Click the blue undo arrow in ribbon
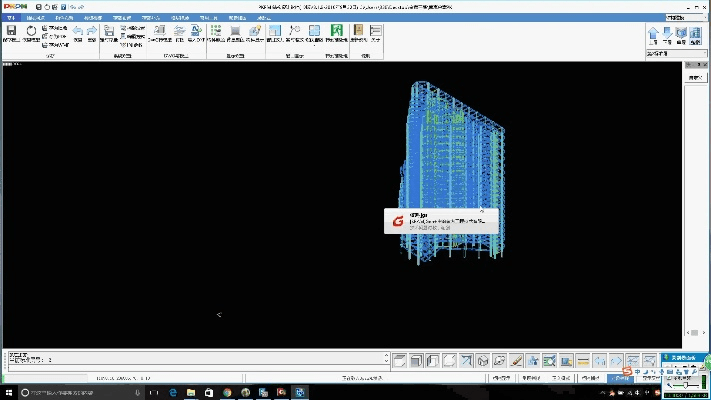Screen dimensions: 711x400 click(78, 32)
